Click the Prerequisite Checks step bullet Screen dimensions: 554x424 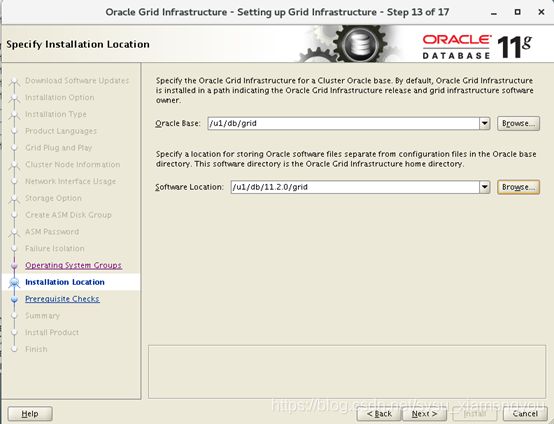pos(14,299)
